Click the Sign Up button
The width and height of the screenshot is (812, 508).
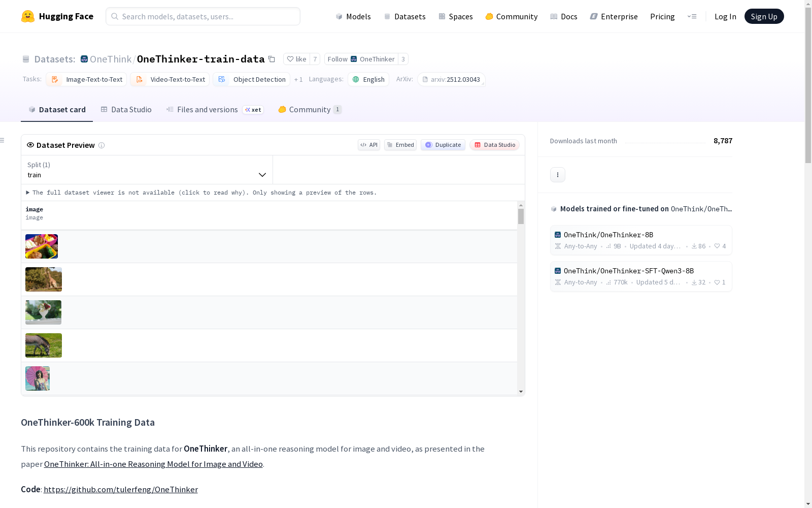(x=764, y=16)
